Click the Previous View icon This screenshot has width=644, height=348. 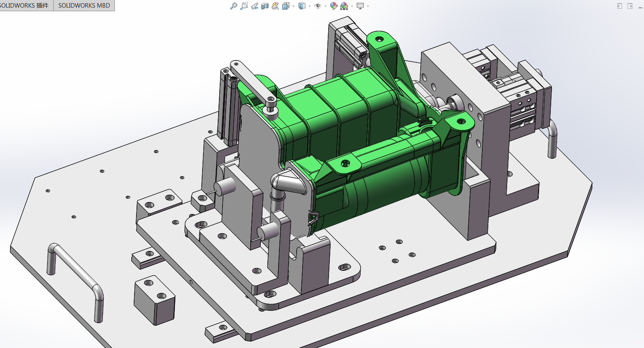coord(255,6)
